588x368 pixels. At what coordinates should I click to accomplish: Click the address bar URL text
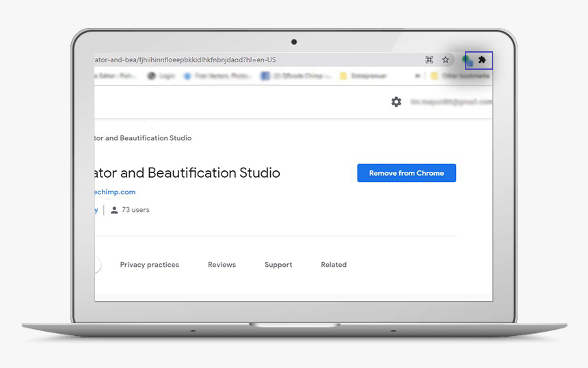pos(185,60)
